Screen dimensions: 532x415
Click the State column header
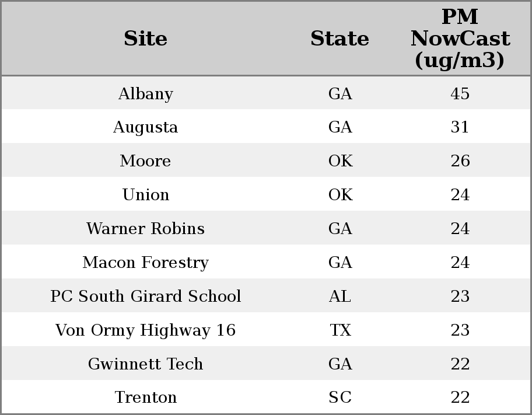339,39
